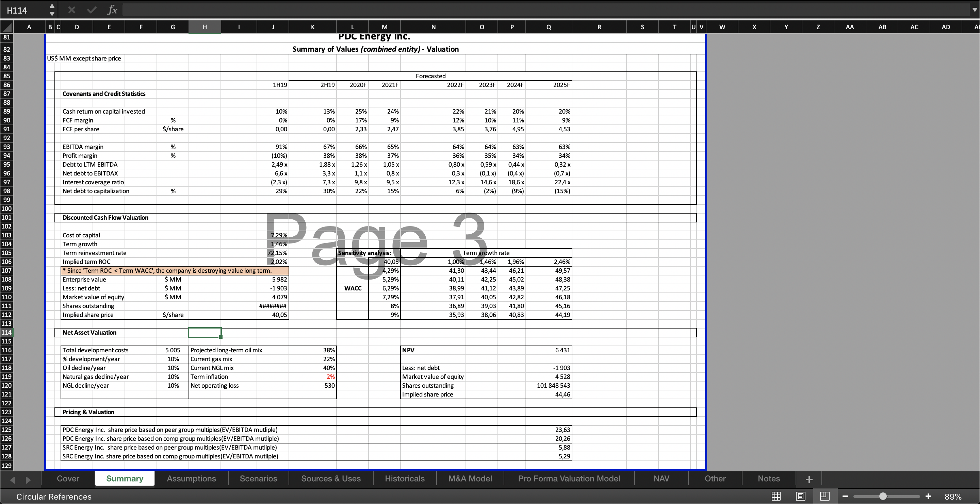Select row 114 header

[6, 332]
